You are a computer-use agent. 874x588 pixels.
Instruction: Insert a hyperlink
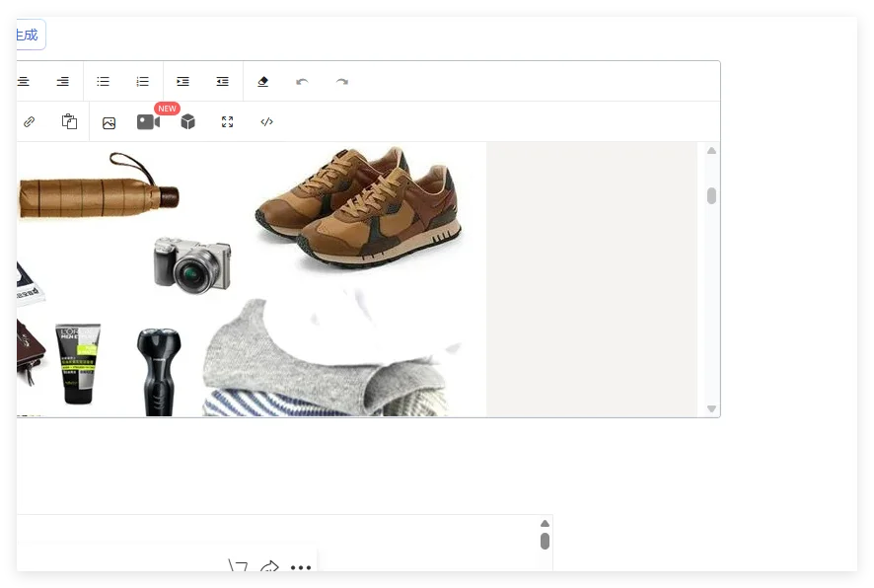29,121
